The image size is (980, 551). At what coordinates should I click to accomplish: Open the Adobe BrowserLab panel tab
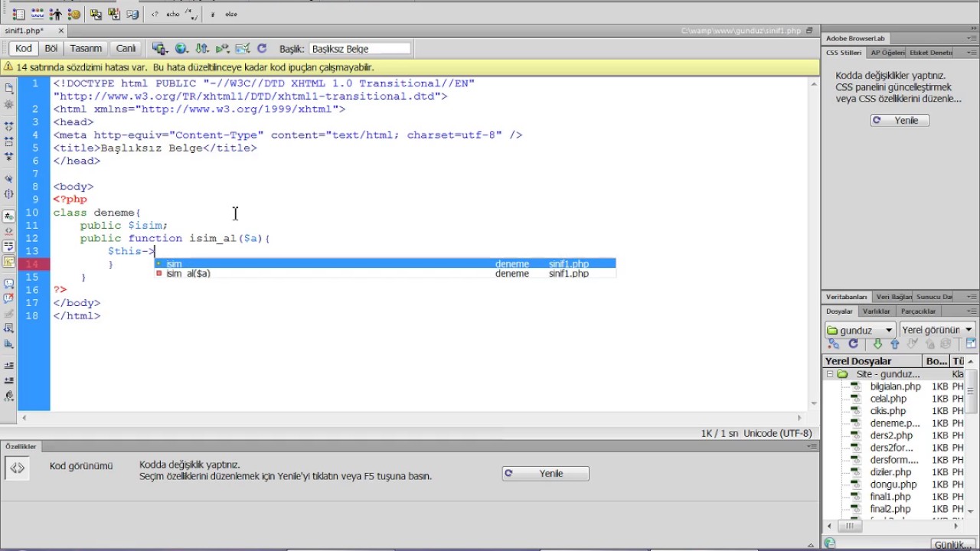click(x=855, y=38)
